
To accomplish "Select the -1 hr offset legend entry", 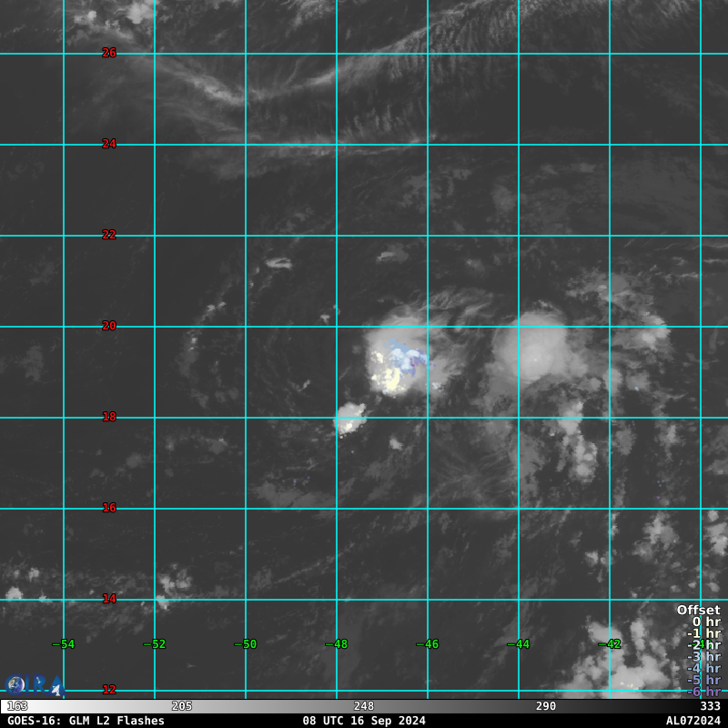I will coord(703,633).
